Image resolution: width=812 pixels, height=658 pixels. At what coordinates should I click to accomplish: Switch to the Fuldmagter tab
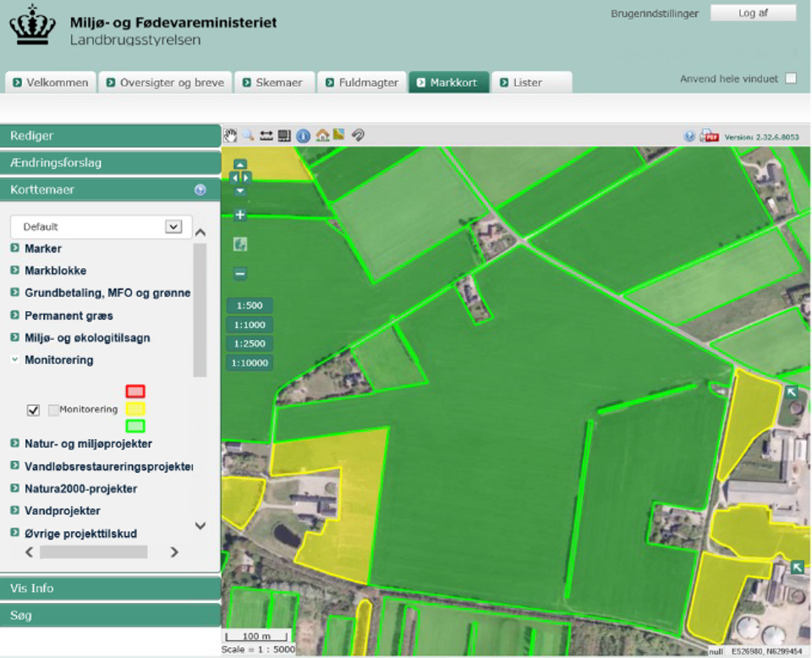pos(361,83)
